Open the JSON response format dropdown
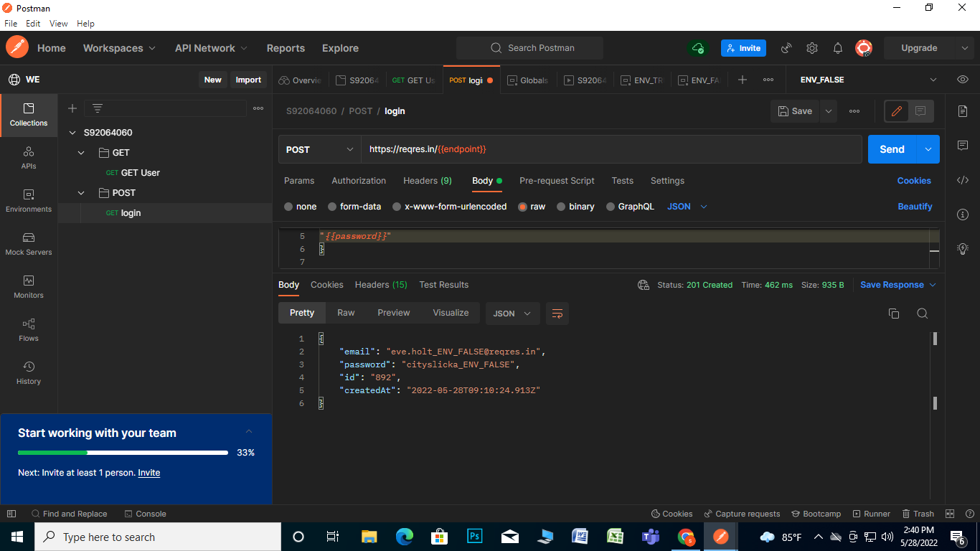The image size is (980, 551). 512,313
